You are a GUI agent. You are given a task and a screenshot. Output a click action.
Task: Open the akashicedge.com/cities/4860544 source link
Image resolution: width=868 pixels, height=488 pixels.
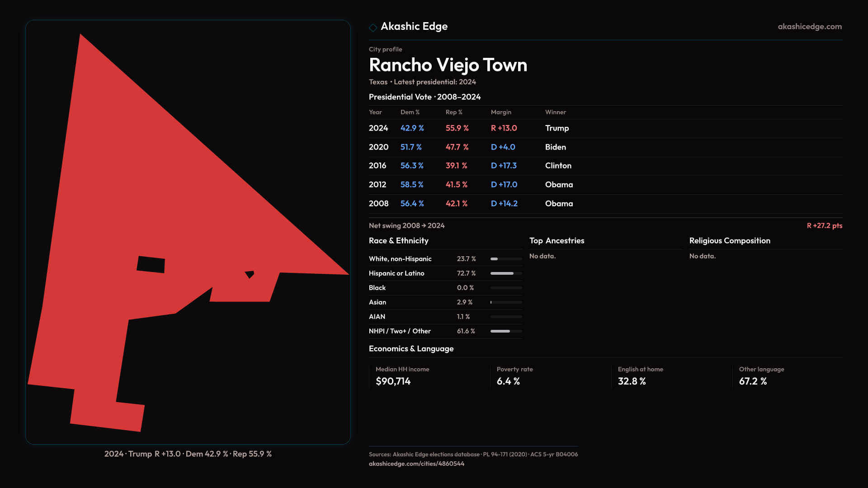tap(416, 464)
